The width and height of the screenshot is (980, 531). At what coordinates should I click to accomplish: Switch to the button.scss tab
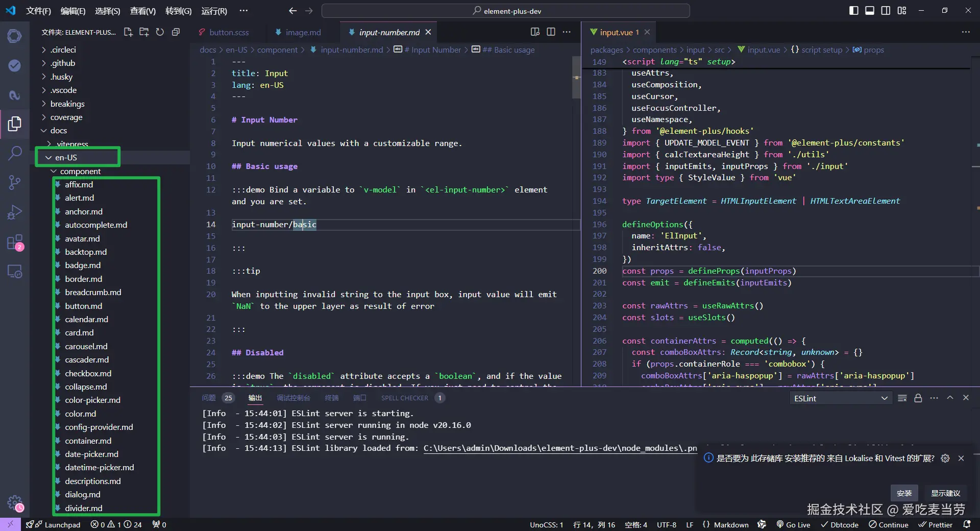click(229, 32)
